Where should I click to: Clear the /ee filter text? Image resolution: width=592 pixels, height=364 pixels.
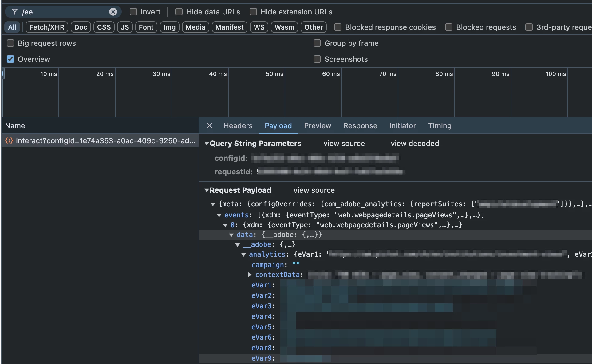coord(113,12)
